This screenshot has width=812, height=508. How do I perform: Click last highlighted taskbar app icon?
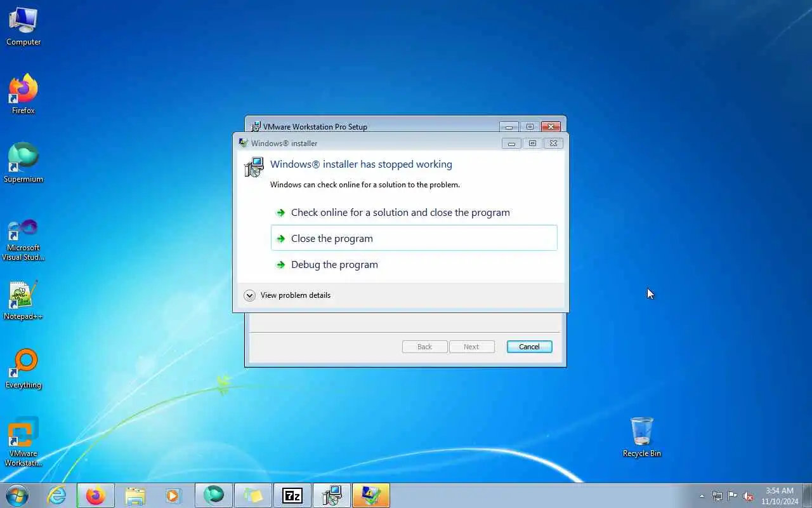coord(371,495)
